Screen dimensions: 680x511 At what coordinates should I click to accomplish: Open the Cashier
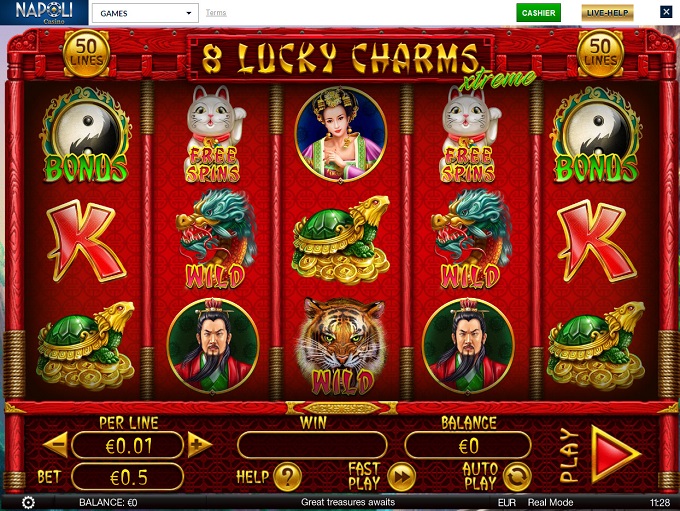(x=538, y=13)
